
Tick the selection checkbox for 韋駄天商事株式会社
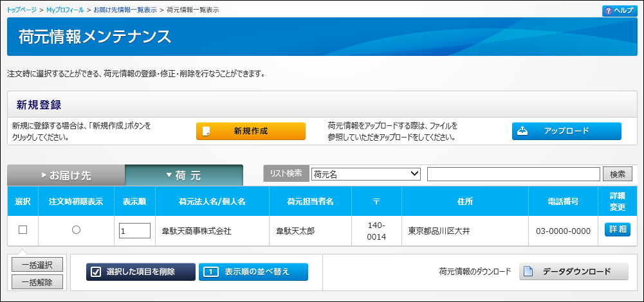(x=23, y=230)
